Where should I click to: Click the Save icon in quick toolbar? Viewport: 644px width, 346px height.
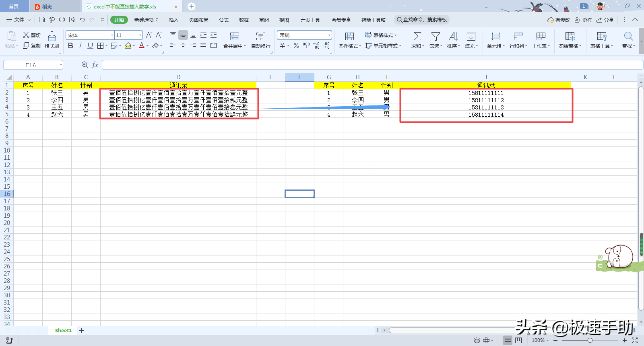[42, 19]
